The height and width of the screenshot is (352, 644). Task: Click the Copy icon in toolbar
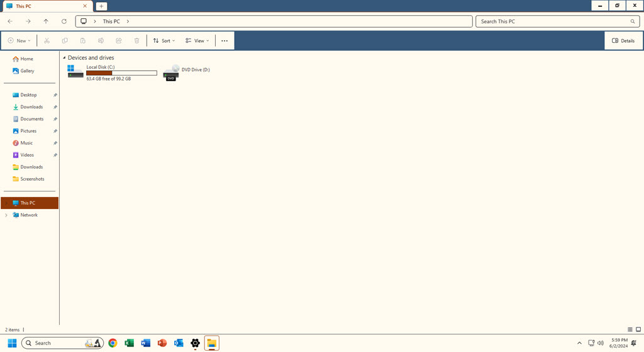65,41
